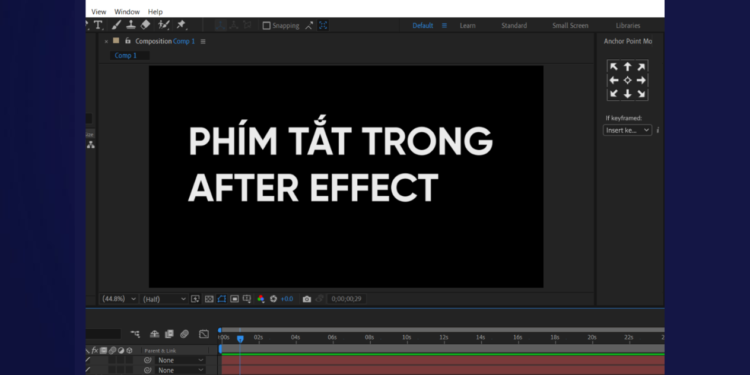The height and width of the screenshot is (375, 750).
Task: Click the Composition label color swatch
Action: coord(116,41)
